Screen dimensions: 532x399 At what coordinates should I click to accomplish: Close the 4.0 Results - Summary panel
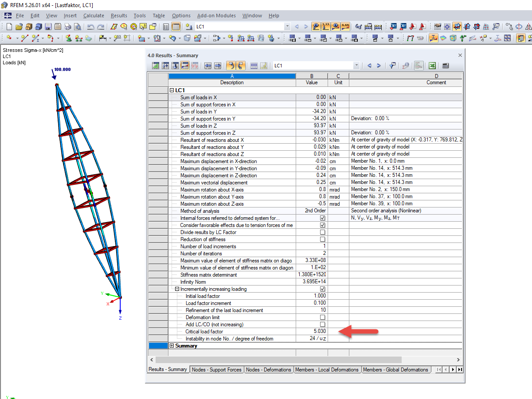click(x=460, y=55)
